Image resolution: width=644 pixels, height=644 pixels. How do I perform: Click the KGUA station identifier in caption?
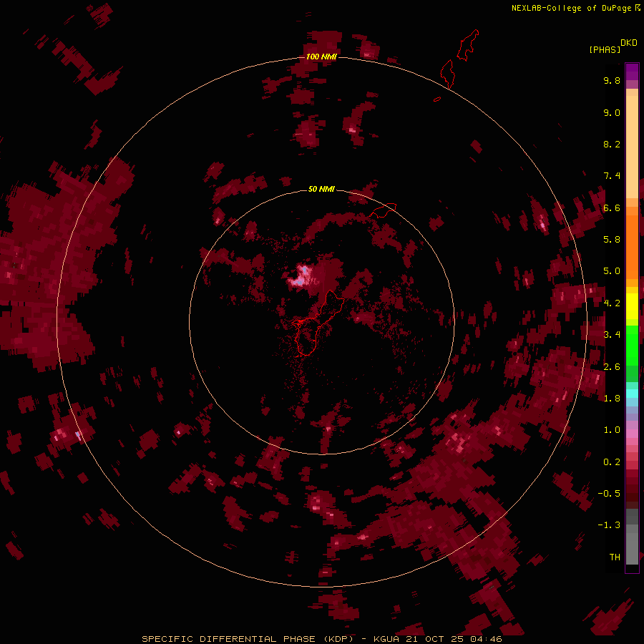(386, 639)
